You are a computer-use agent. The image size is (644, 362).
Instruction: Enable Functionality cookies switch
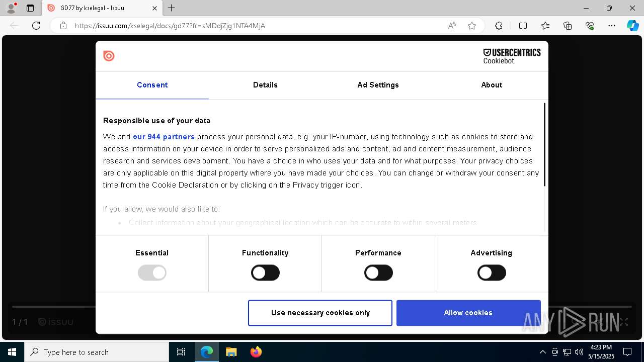[x=265, y=273]
